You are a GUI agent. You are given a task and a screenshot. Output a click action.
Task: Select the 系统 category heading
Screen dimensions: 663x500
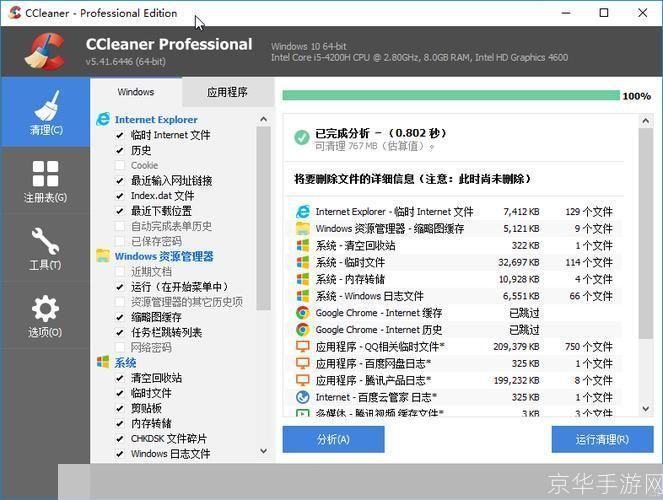tap(126, 363)
